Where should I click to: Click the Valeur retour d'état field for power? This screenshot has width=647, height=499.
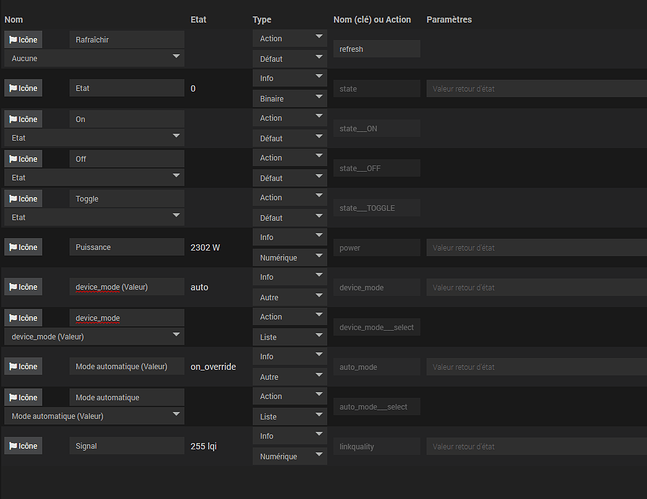click(533, 248)
